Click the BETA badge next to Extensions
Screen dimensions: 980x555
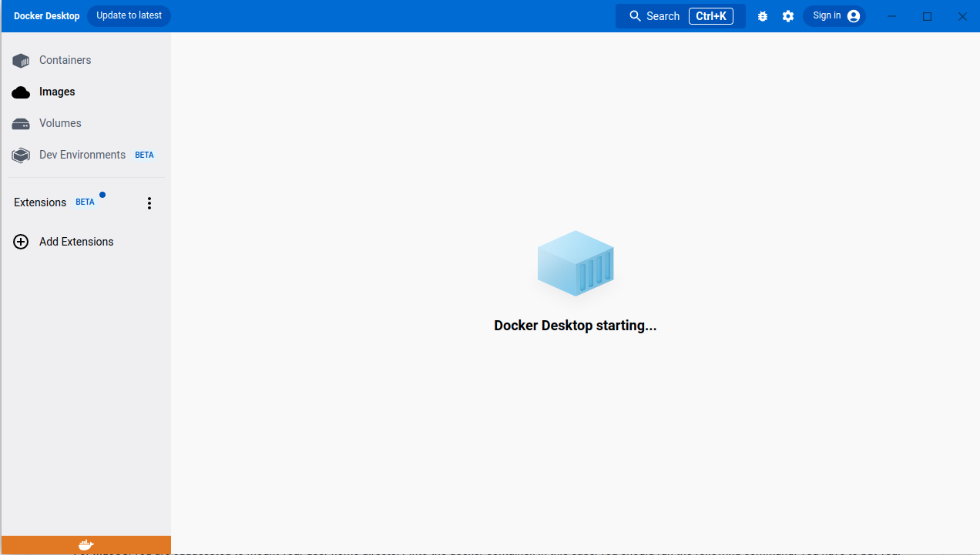coord(85,202)
